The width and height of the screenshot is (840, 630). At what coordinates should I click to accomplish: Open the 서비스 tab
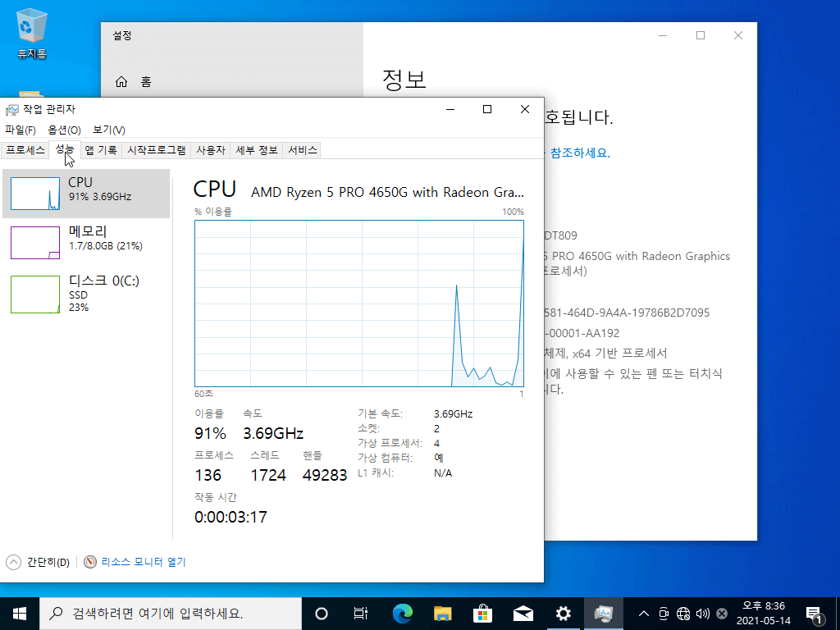pos(303,150)
